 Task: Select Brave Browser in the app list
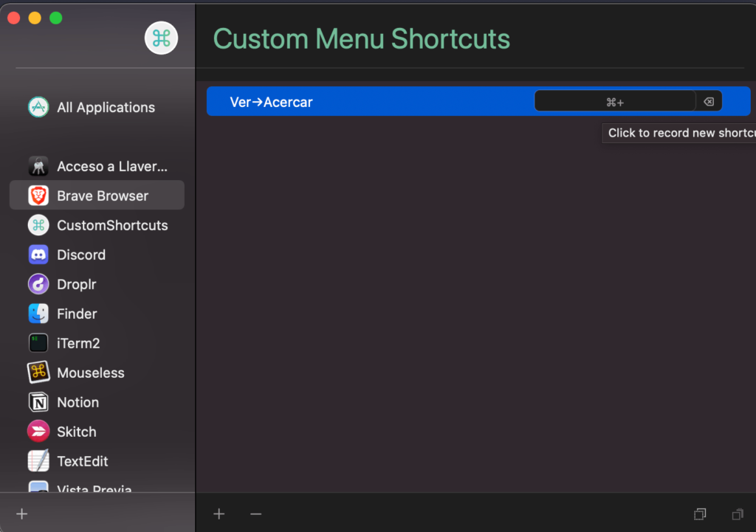(97, 196)
